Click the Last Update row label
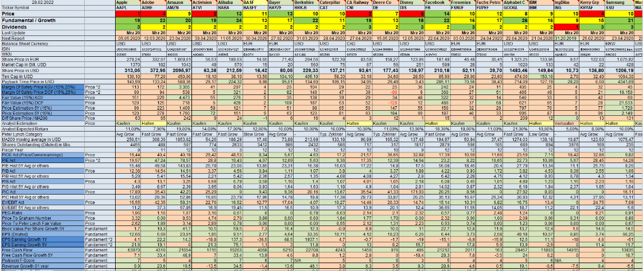 tap(42, 33)
